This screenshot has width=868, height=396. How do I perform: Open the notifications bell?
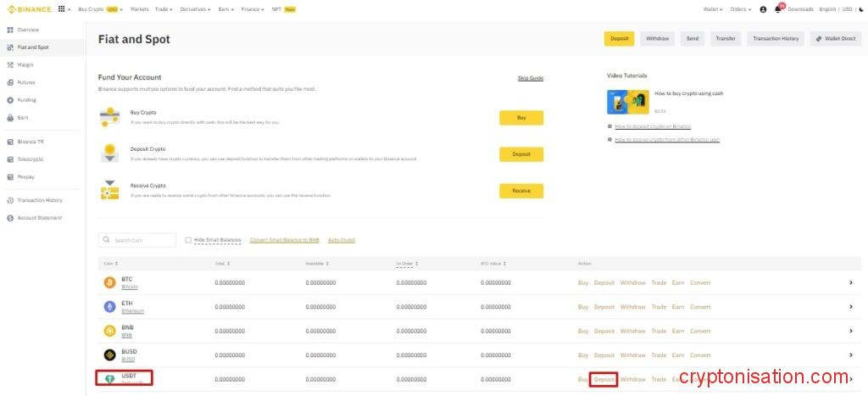[x=777, y=9]
